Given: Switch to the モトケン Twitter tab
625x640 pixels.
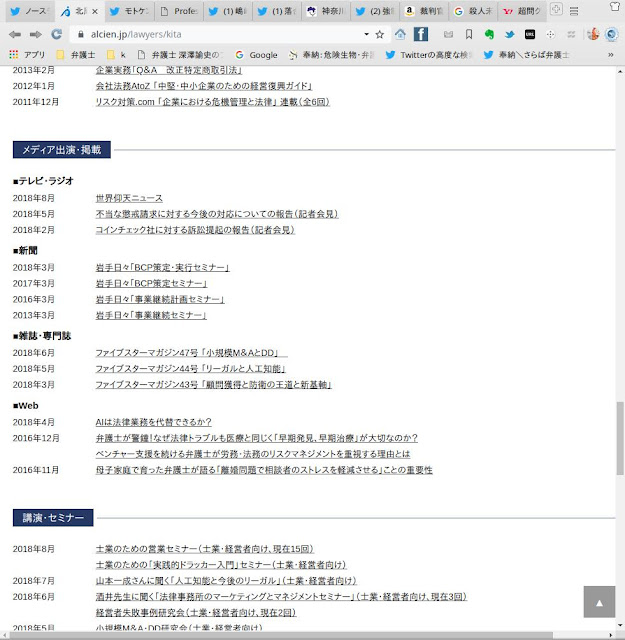Looking at the screenshot, I should click(x=130, y=11).
